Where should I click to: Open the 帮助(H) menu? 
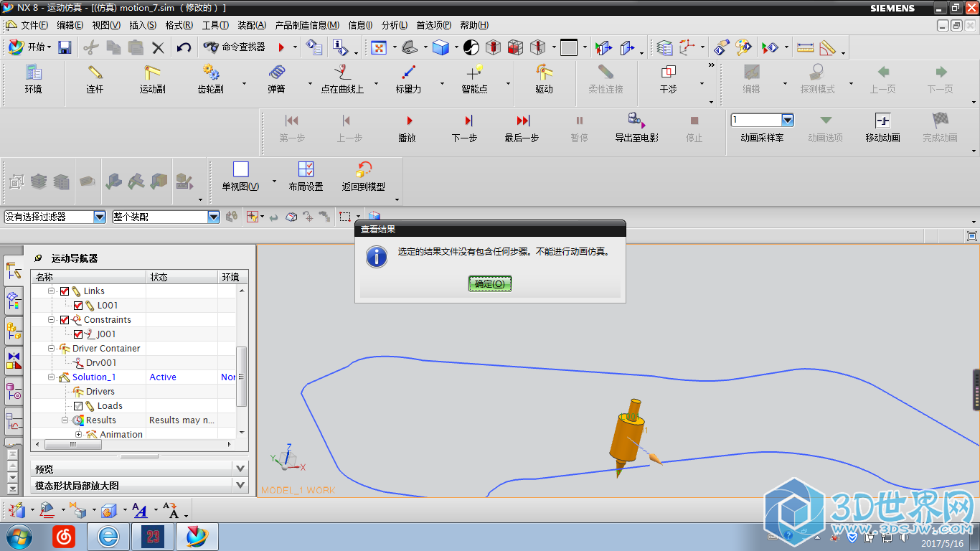tap(474, 25)
